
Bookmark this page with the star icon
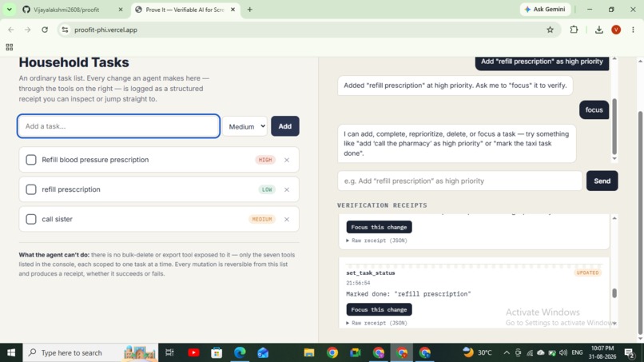click(x=550, y=30)
